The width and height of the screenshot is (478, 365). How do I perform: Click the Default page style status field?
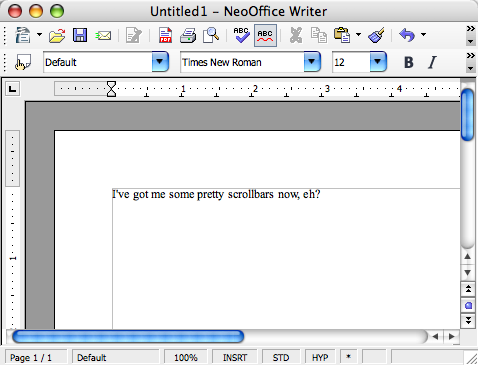[x=116, y=357]
